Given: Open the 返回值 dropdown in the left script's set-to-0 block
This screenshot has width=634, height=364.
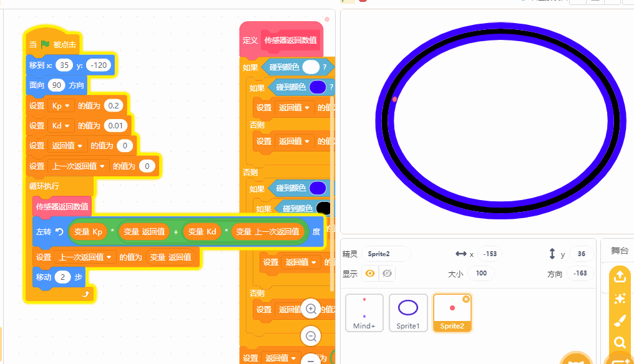Looking at the screenshot, I should [67, 145].
